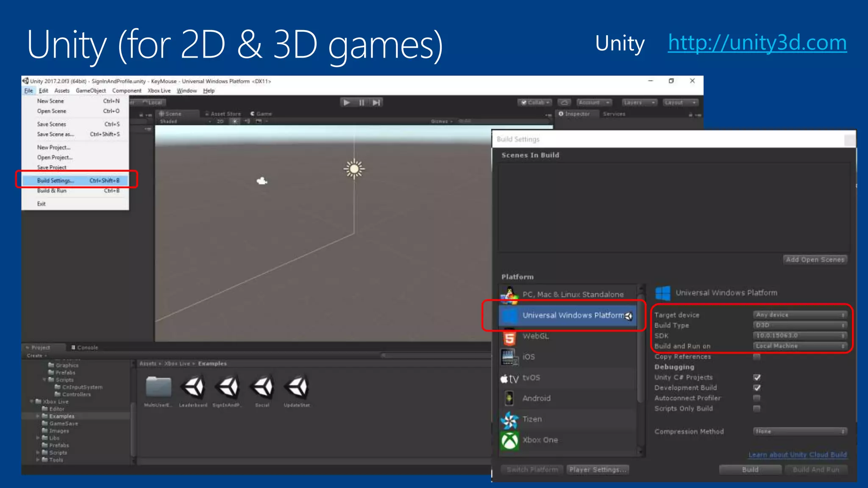Open the UpdateStat scene asset
The height and width of the screenshot is (488, 868).
coord(297,387)
